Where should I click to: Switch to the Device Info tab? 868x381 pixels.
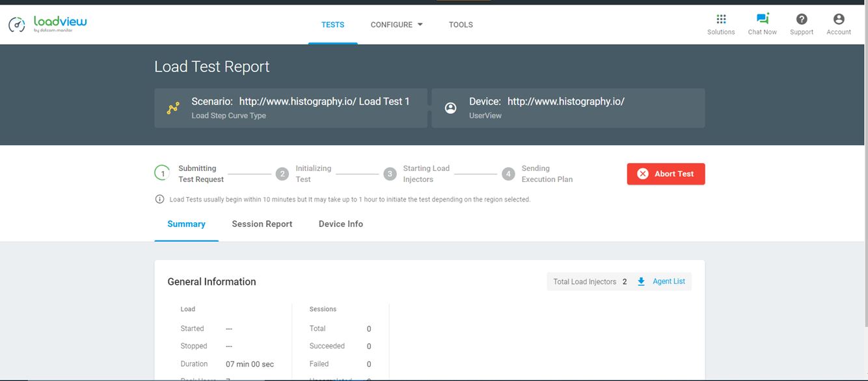tap(340, 224)
